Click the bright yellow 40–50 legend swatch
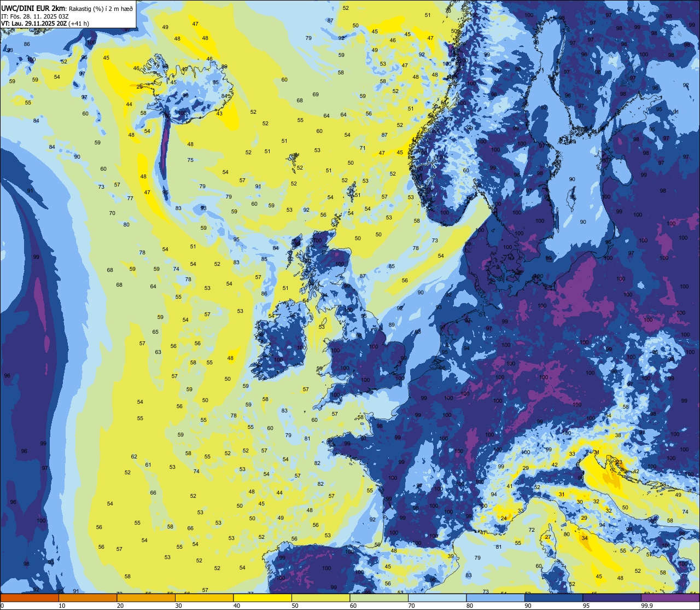700x610 pixels. (x=262, y=597)
